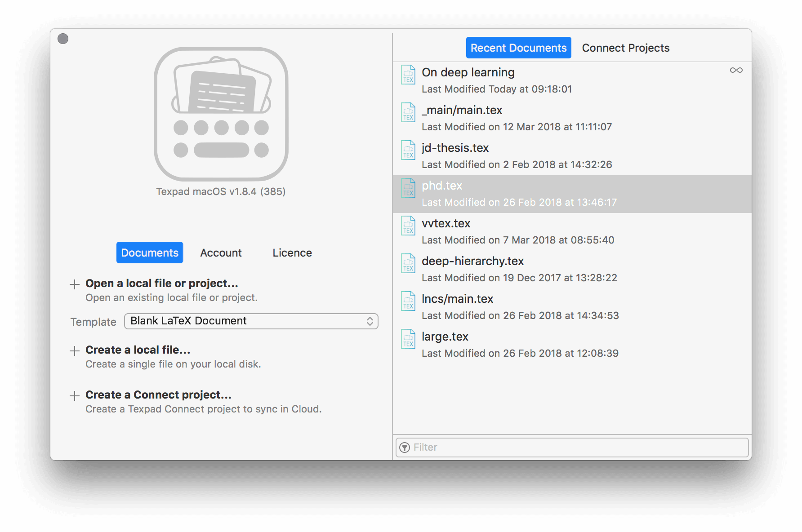Click the TEX file icon next to _main/main.tex

coord(408,112)
